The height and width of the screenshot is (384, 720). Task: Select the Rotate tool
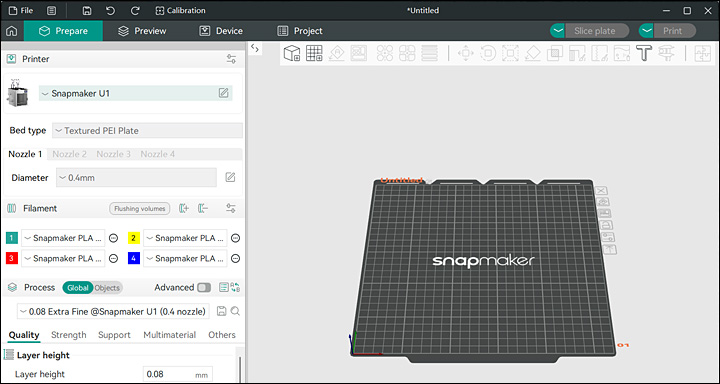click(488, 53)
